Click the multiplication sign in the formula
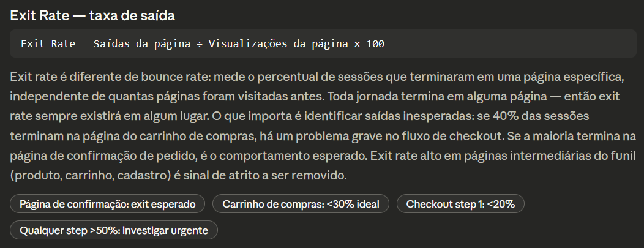Viewport: 644px width, 248px height. click(x=357, y=44)
